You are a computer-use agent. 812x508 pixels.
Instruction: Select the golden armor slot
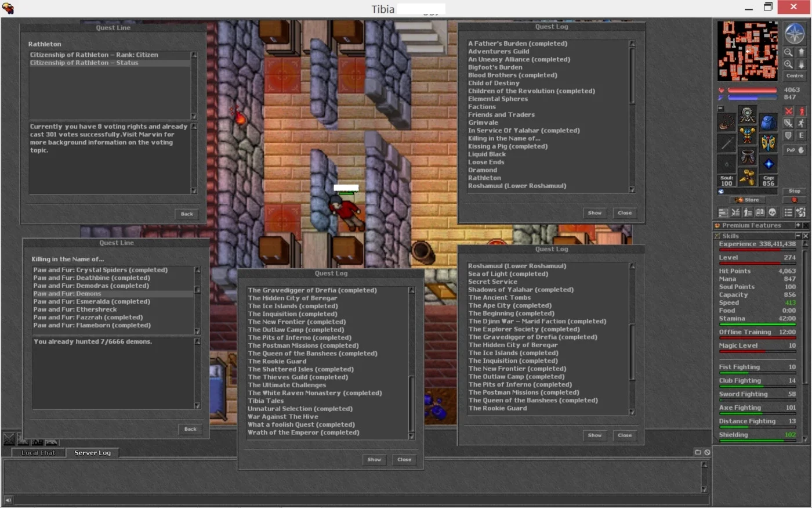pyautogui.click(x=748, y=135)
